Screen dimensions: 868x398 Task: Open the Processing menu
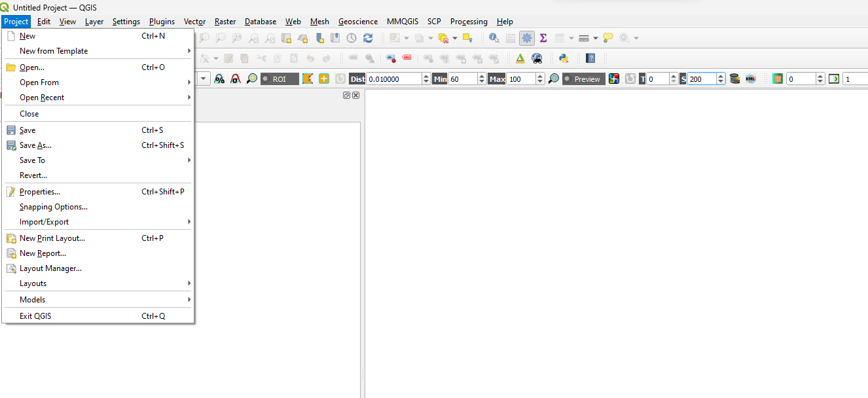pos(469,22)
